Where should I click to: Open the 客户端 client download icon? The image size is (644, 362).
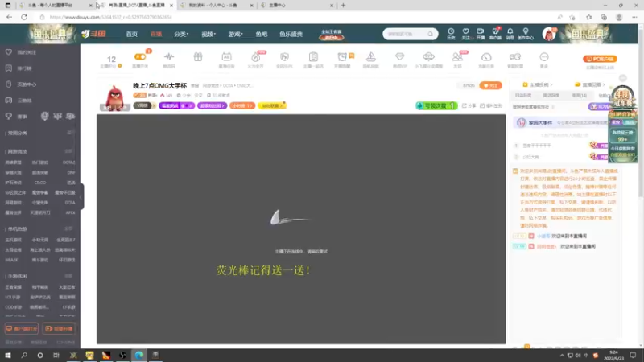[x=495, y=34]
